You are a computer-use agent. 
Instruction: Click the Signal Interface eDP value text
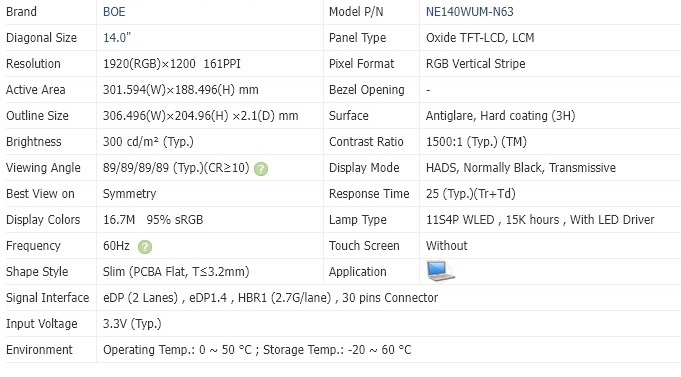click(270, 298)
